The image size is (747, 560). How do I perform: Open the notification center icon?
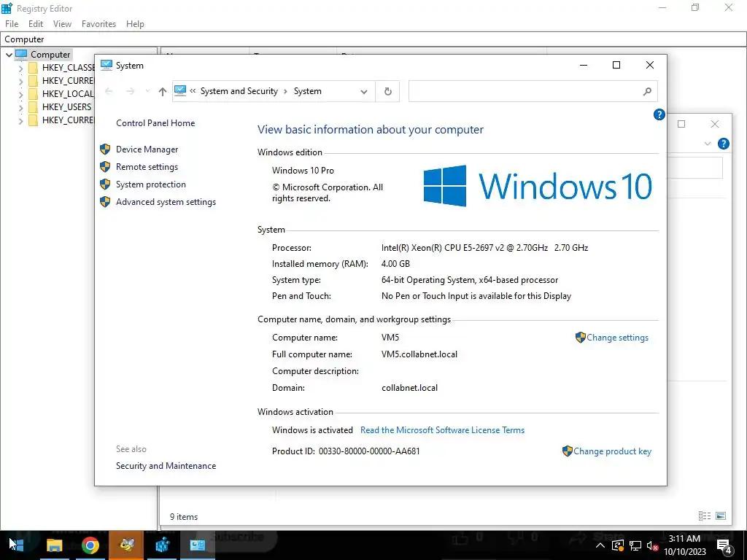tap(724, 545)
